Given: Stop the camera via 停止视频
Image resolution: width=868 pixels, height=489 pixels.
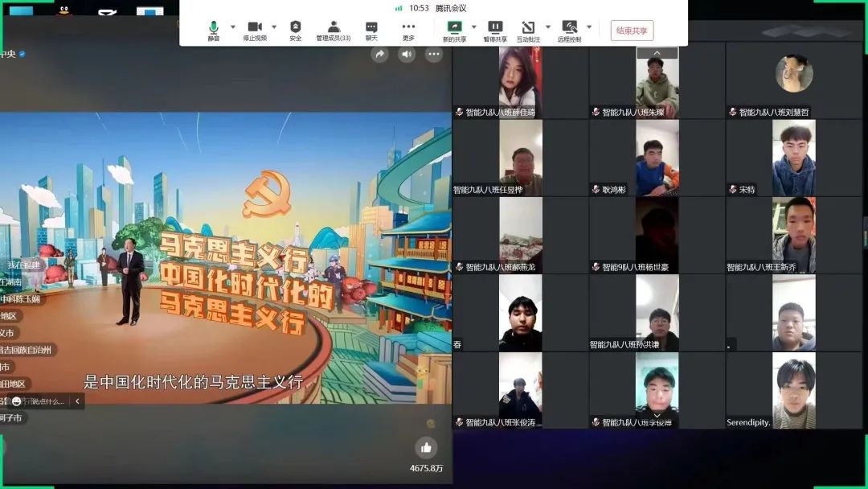Looking at the screenshot, I should pyautogui.click(x=255, y=31).
